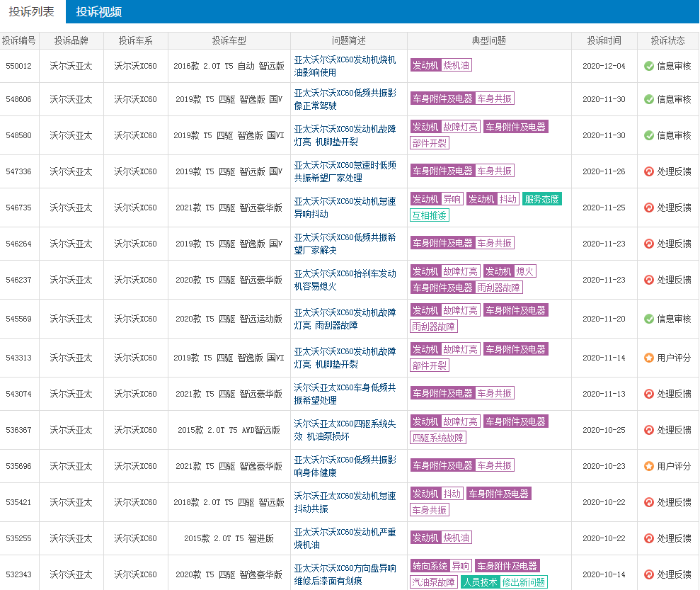The height and width of the screenshot is (590, 700).
Task: Click the red feedback icon for complaint 547336
Action: click(x=649, y=171)
